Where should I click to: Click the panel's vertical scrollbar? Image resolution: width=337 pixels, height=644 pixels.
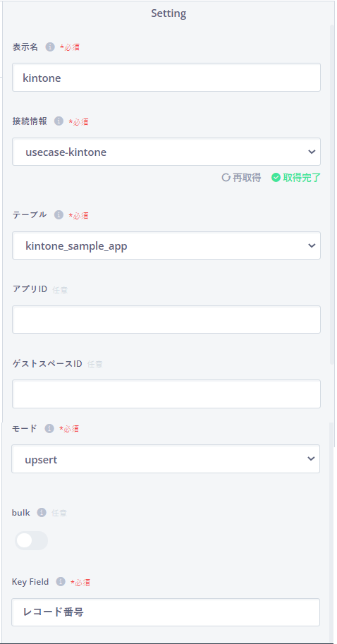point(332,193)
